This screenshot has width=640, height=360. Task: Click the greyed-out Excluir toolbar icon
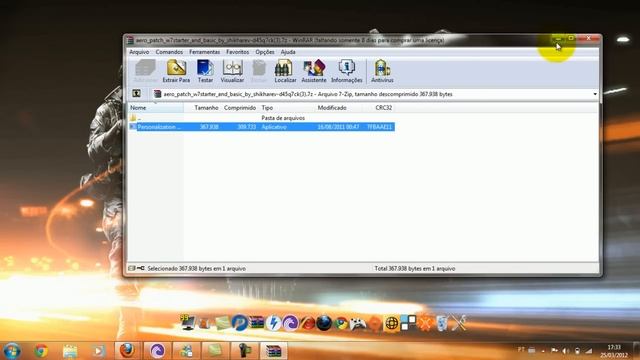[259, 71]
